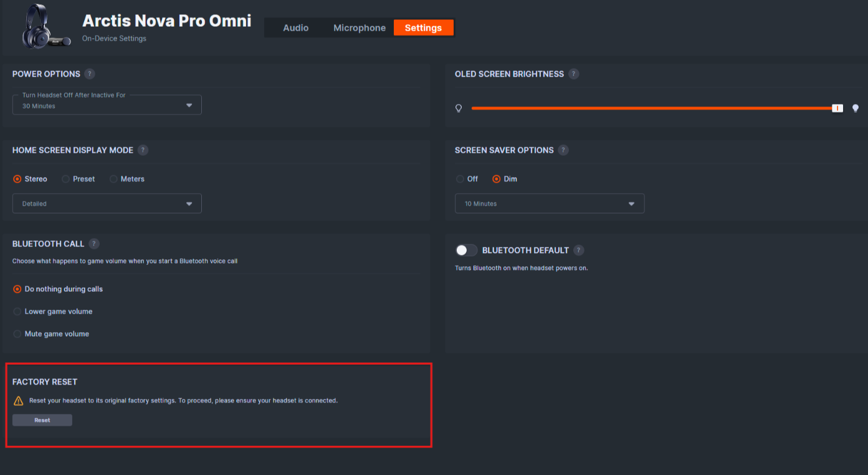Click the Power Options help icon
The height and width of the screenshot is (475, 868).
(x=90, y=74)
